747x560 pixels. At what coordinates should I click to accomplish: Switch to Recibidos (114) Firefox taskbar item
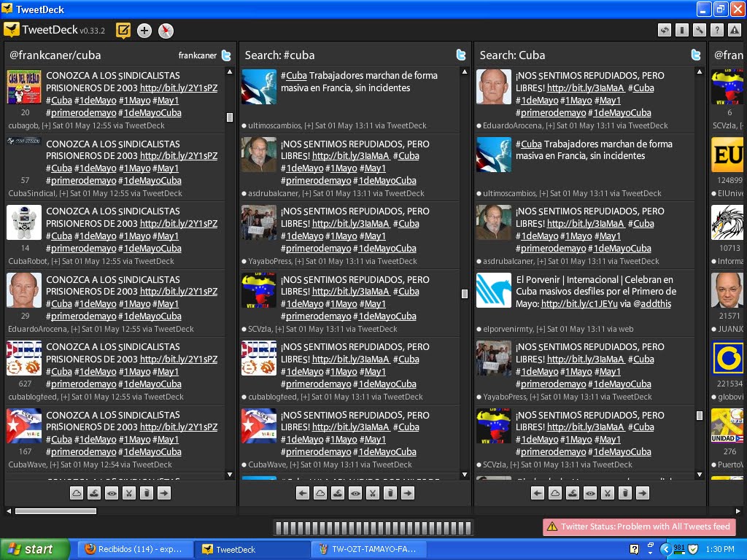click(x=135, y=549)
